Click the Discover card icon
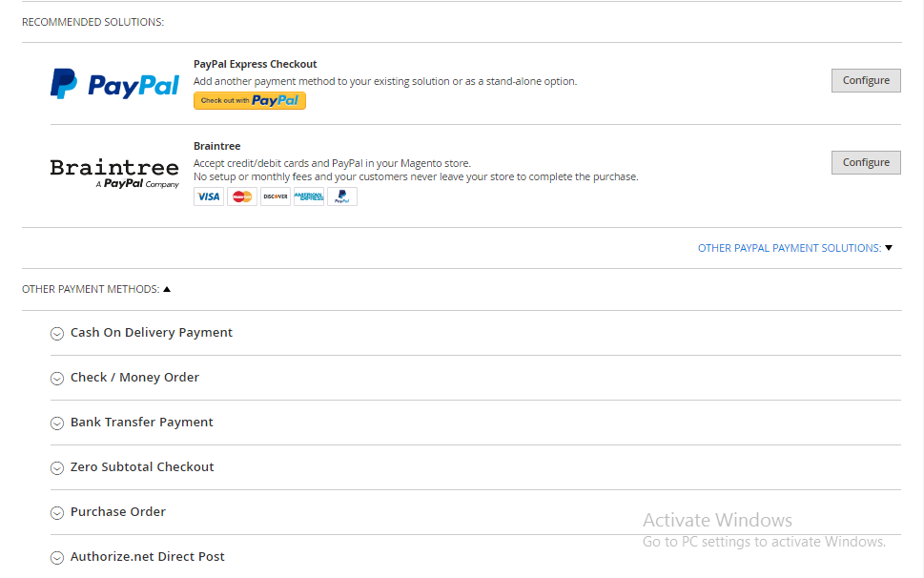The width and height of the screenshot is (924, 578). [276, 196]
